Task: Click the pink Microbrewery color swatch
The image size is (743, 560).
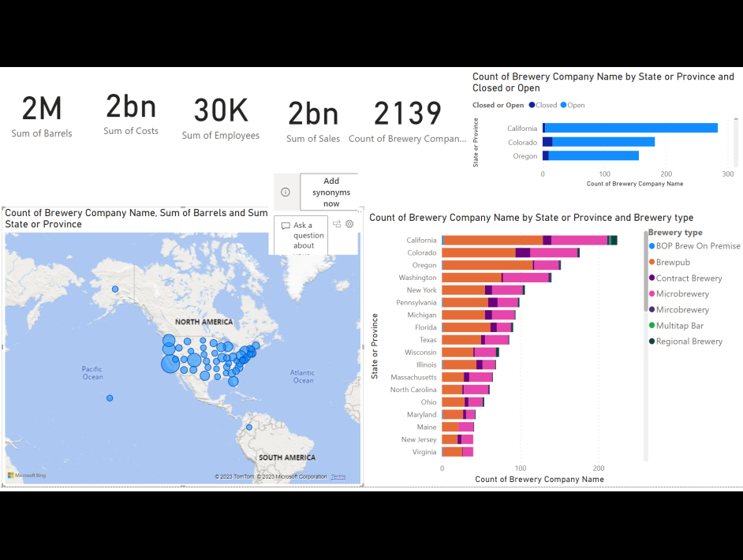Action: point(651,293)
